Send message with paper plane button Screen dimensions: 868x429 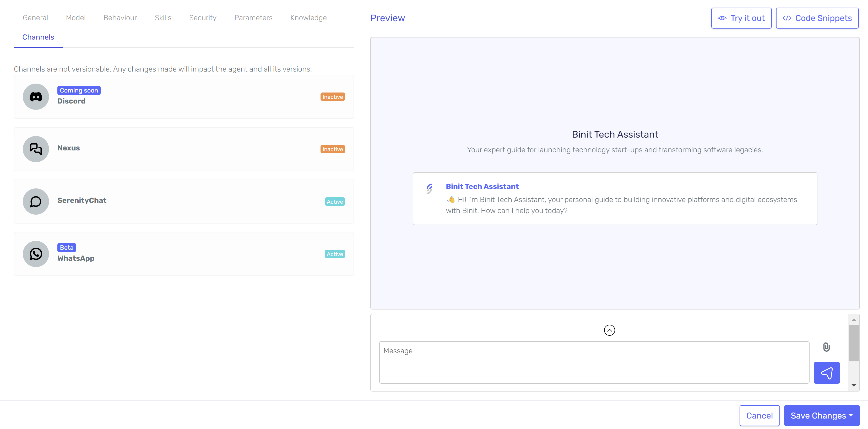coord(827,373)
